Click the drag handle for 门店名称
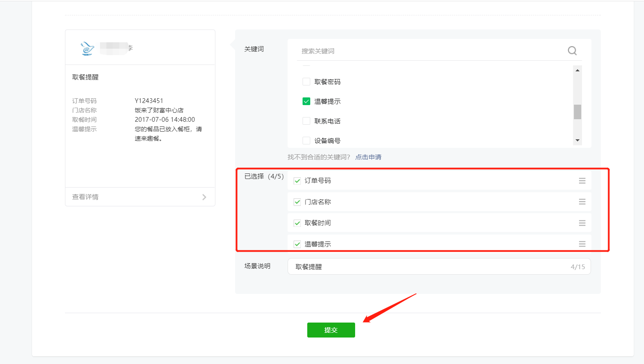Viewport: 644px width, 364px height. click(582, 202)
